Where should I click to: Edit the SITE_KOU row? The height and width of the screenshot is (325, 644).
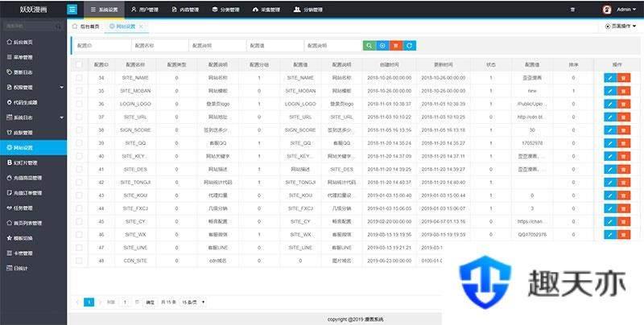pyautogui.click(x=610, y=195)
